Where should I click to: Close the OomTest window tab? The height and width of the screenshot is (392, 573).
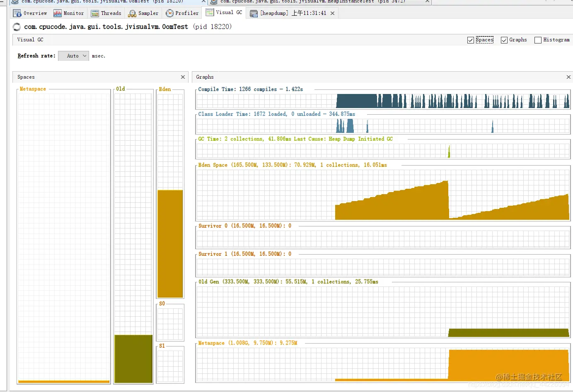pos(203,2)
